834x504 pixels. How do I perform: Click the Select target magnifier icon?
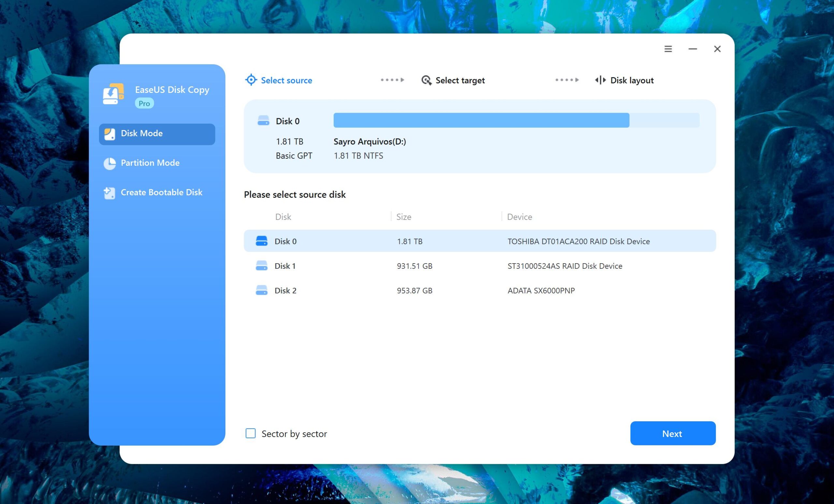(426, 80)
